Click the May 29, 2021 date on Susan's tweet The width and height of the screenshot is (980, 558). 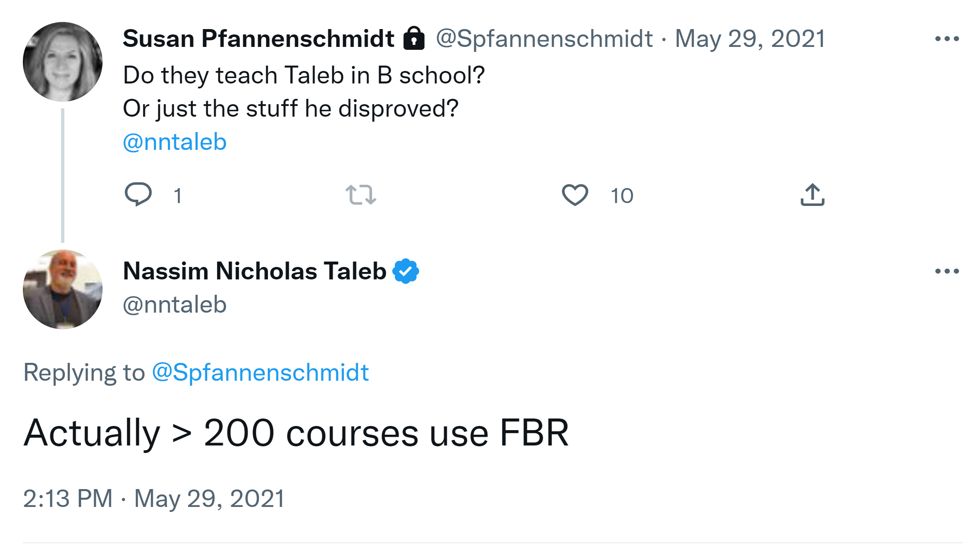750,39
